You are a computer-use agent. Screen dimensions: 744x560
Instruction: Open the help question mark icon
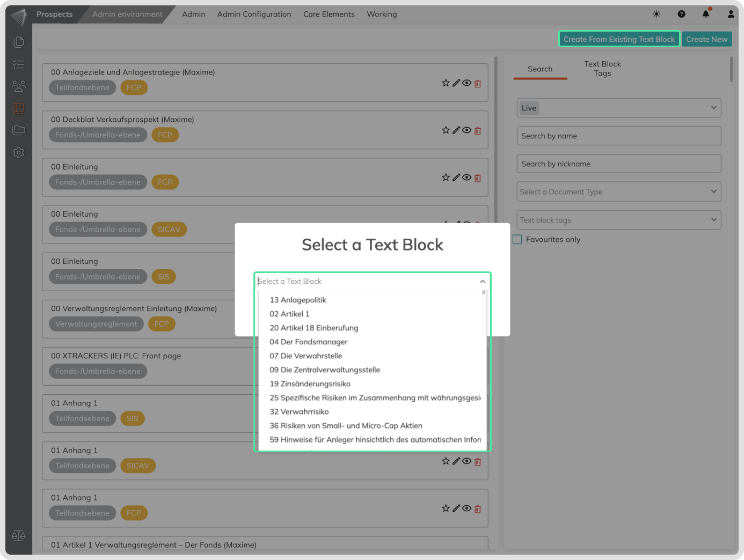click(681, 14)
